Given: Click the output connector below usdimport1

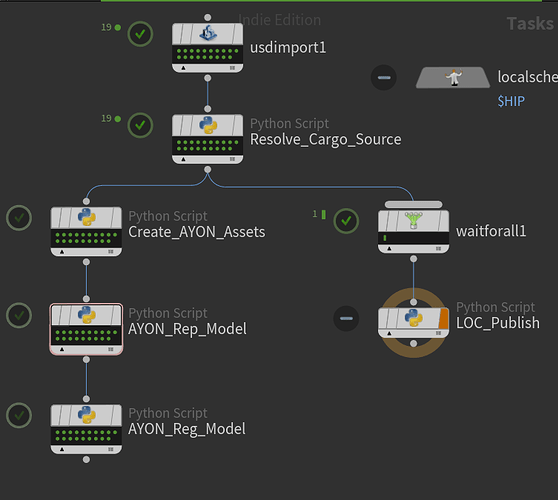Looking at the screenshot, I should [x=208, y=78].
